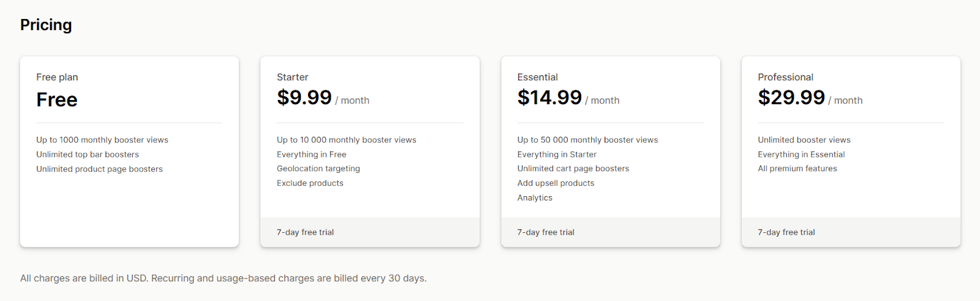Click Analytics feature in Essential plan
Image resolution: width=980 pixels, height=301 pixels.
[535, 198]
